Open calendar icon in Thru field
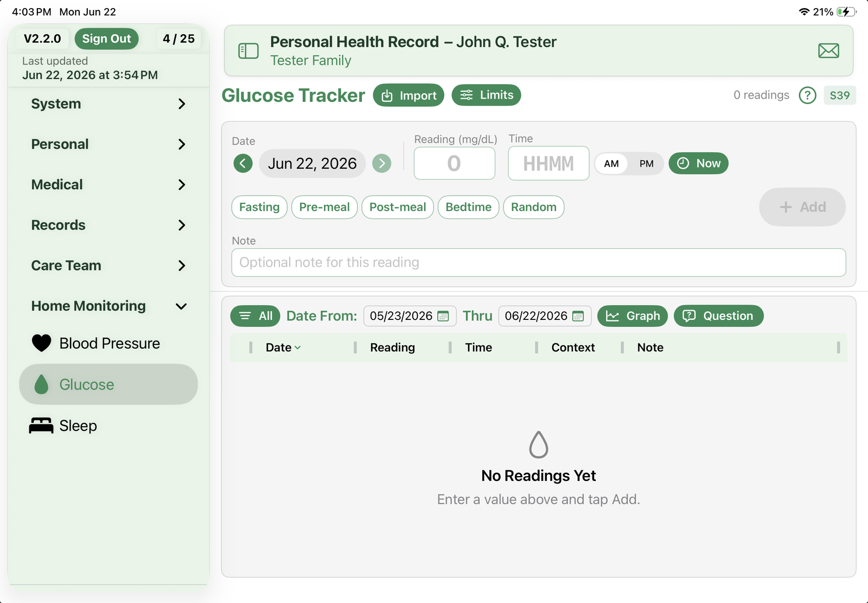Screen dimensions: 868x603 (578, 316)
